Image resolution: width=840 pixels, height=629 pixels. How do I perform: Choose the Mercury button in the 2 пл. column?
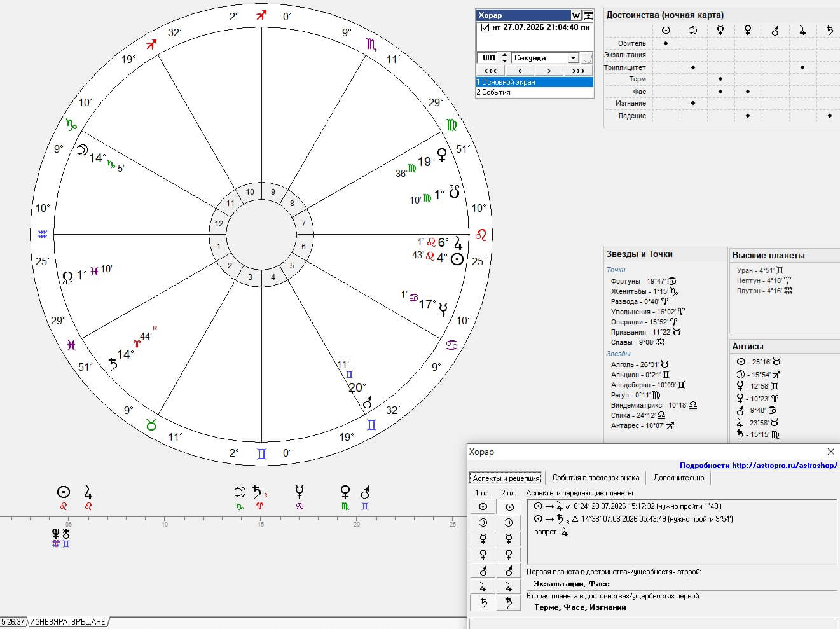509,539
